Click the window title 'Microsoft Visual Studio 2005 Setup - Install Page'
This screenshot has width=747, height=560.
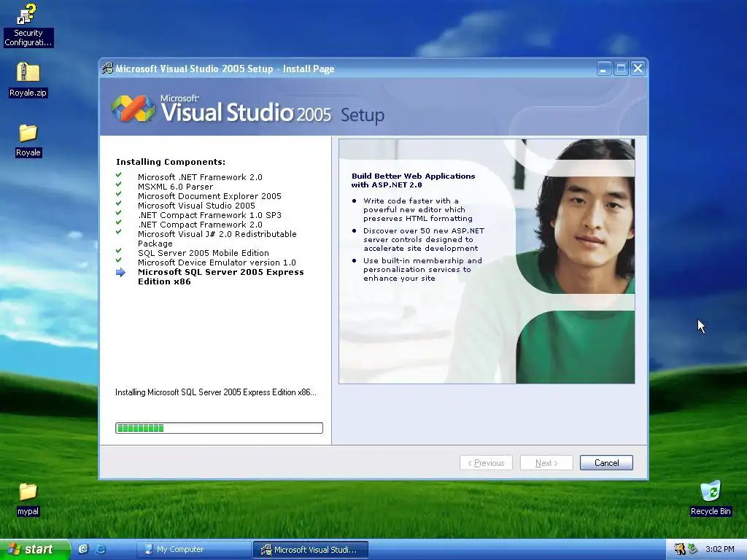tap(225, 69)
